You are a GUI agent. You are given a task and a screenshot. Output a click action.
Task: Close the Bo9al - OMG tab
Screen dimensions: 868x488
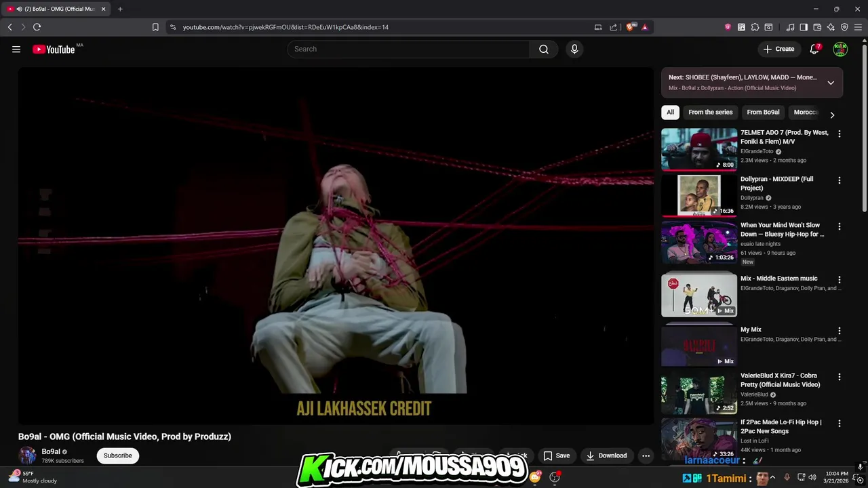click(103, 9)
